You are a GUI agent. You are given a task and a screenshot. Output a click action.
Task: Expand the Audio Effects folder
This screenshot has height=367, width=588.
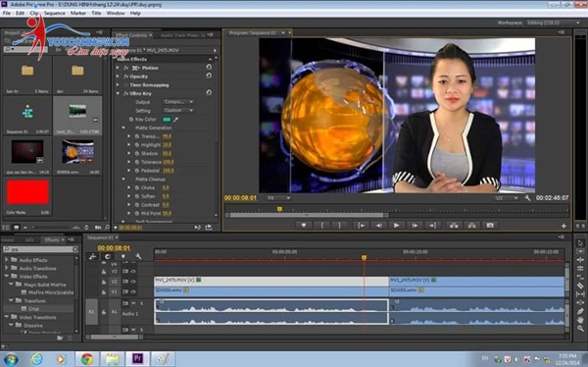pos(6,260)
